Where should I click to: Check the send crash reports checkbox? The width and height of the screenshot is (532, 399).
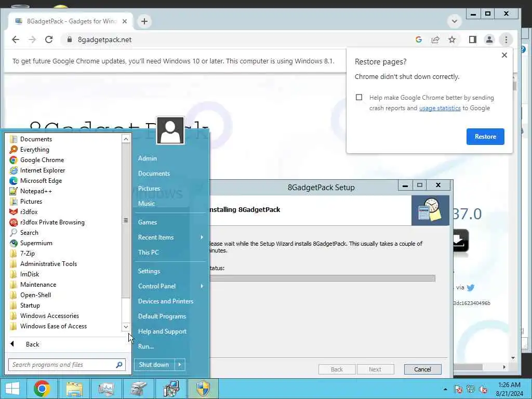coord(359,97)
